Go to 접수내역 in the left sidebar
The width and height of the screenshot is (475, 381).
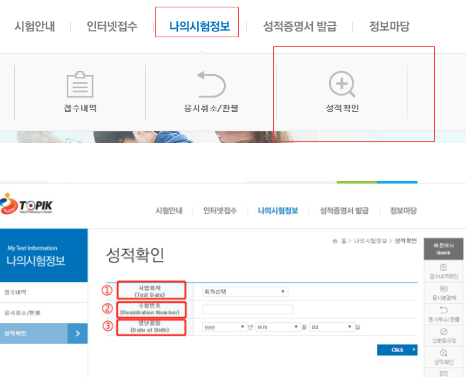pyautogui.click(x=44, y=292)
